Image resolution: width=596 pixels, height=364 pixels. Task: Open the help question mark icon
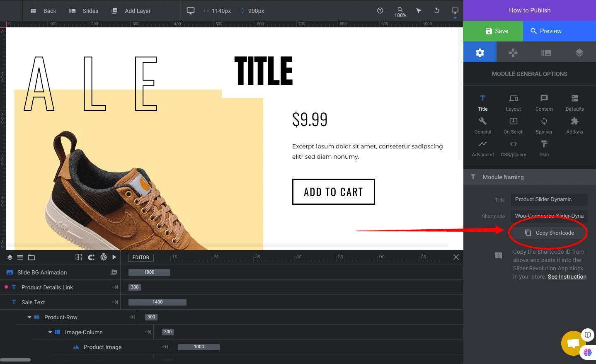coord(380,11)
